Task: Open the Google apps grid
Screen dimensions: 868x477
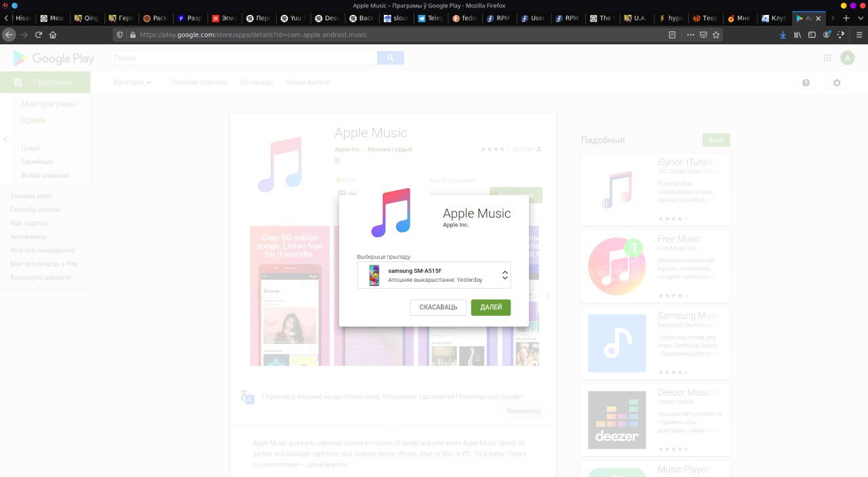Action: (x=827, y=58)
